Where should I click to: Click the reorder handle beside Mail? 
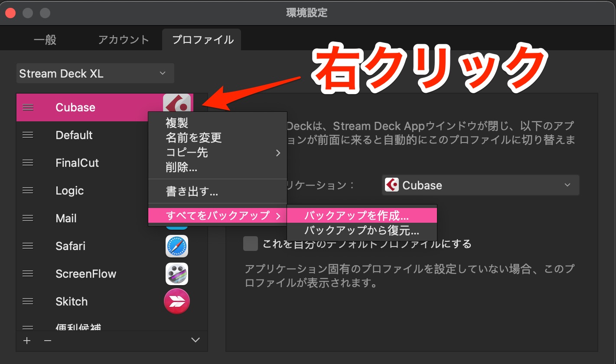(28, 218)
